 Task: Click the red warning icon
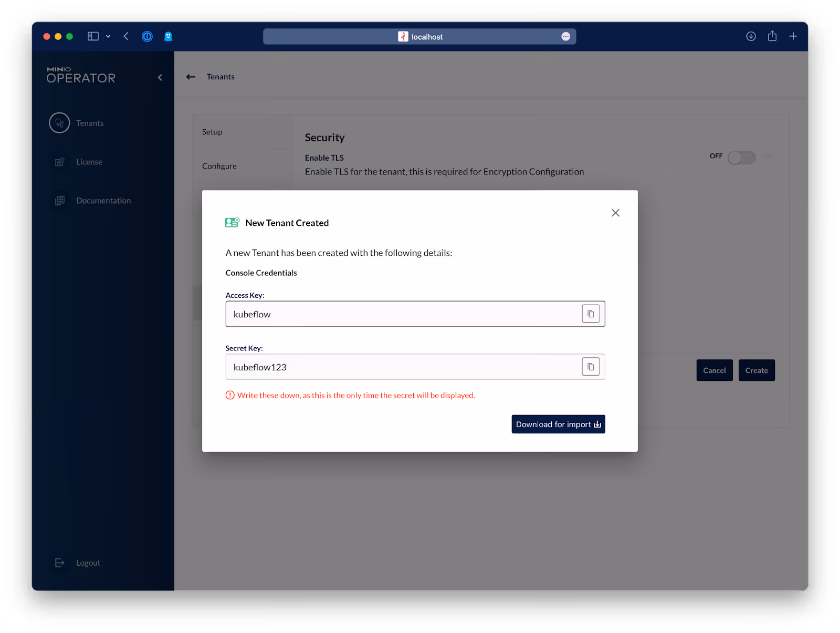coord(230,395)
